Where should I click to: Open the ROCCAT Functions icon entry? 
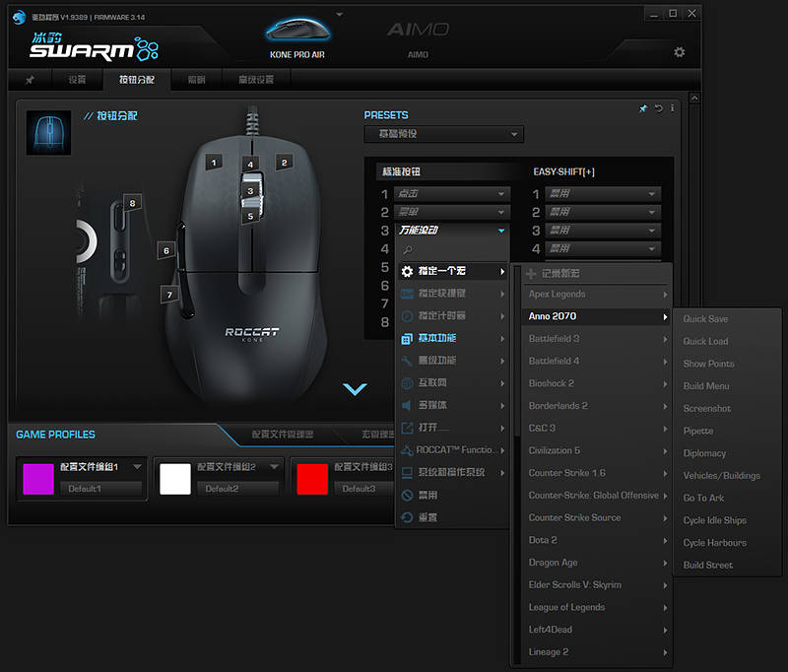452,450
